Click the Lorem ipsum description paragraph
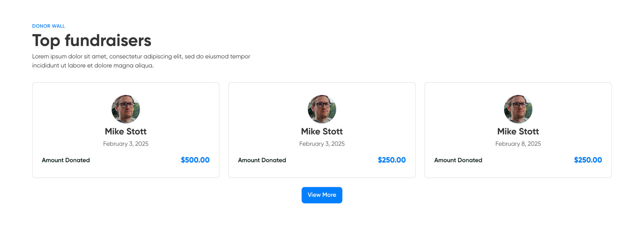This screenshot has width=644, height=225. tap(141, 61)
